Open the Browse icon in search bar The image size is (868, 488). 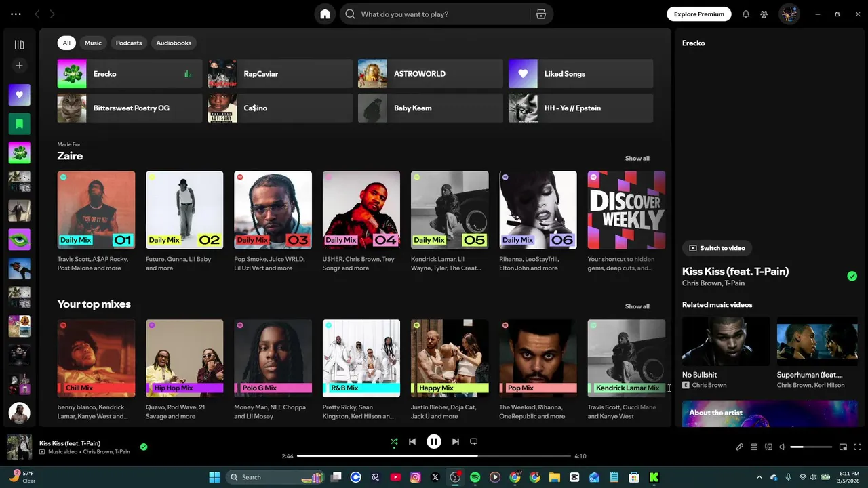(540, 14)
